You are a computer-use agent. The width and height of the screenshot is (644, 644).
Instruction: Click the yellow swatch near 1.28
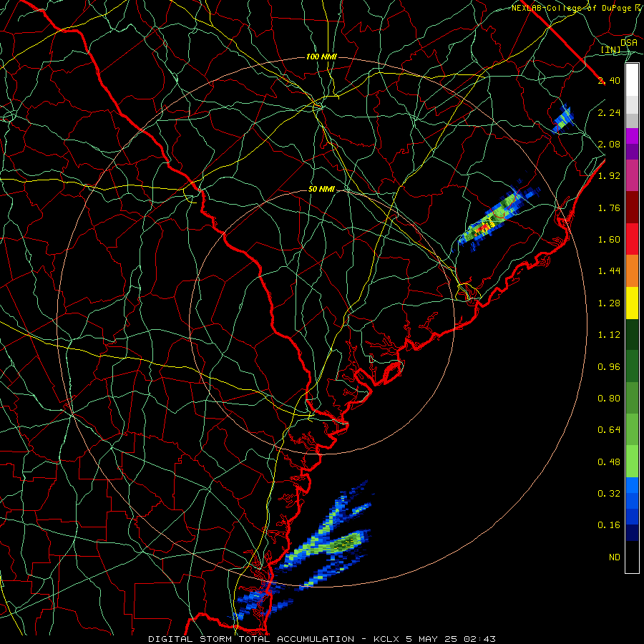[x=632, y=303]
